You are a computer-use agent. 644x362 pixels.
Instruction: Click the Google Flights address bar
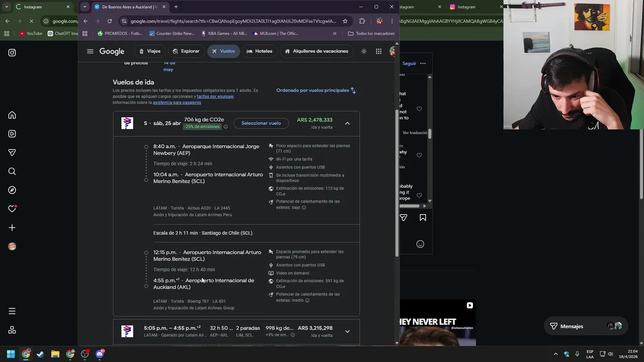coord(233,21)
